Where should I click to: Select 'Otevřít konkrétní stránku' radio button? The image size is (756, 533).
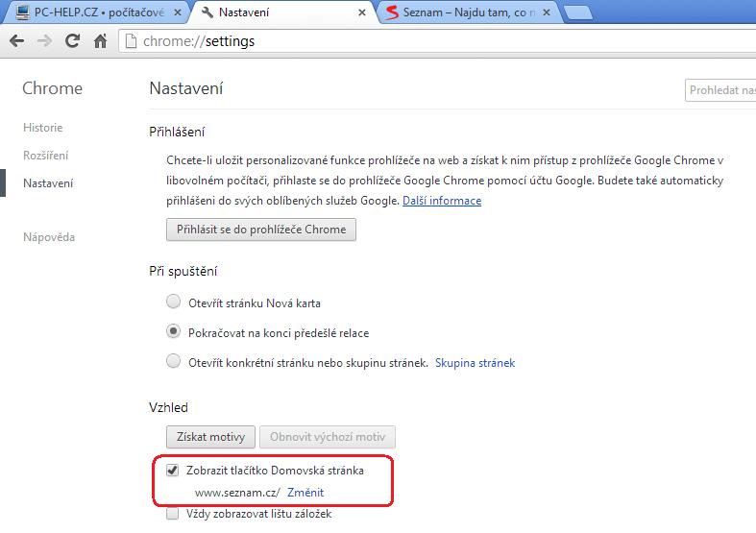[173, 361]
